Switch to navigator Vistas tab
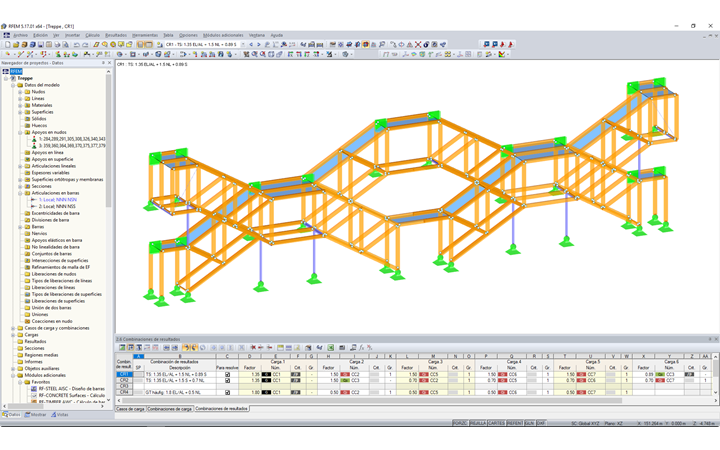The width and height of the screenshot is (720, 450). tap(60, 415)
